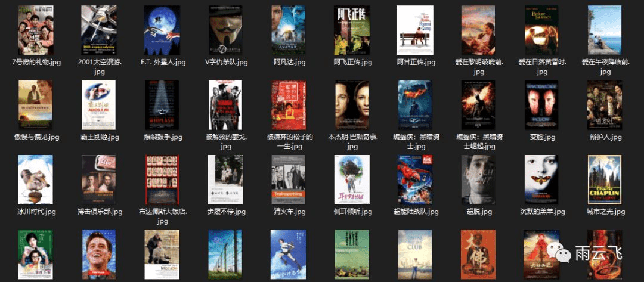
Task: Select the file name 阿飞正传.jpg
Action: (x=353, y=63)
